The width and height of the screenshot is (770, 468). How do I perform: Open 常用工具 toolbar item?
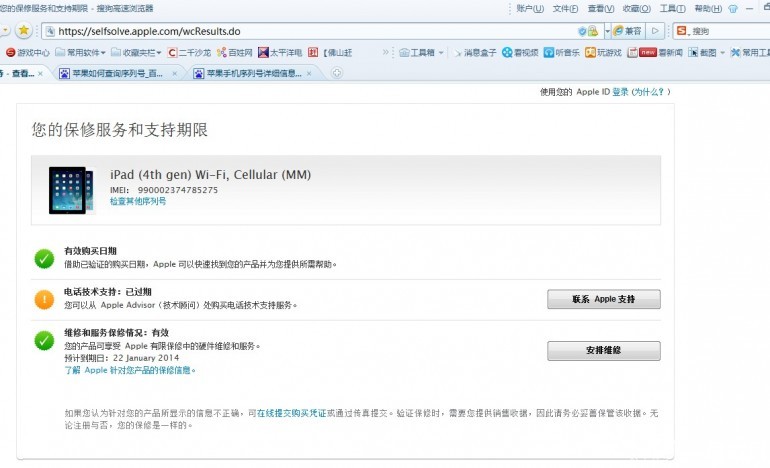click(750, 52)
